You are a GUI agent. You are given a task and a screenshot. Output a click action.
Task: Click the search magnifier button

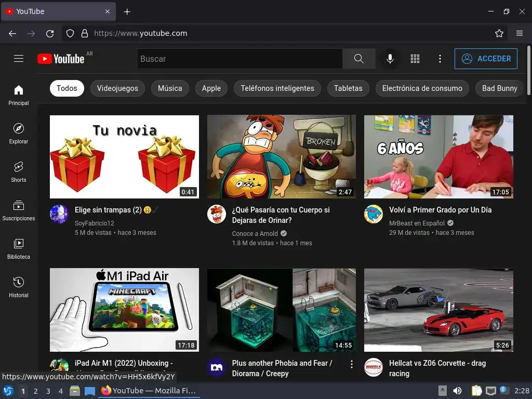(358, 59)
